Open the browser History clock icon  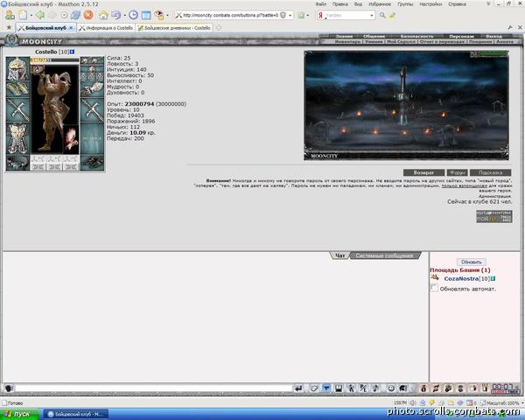tap(133, 15)
